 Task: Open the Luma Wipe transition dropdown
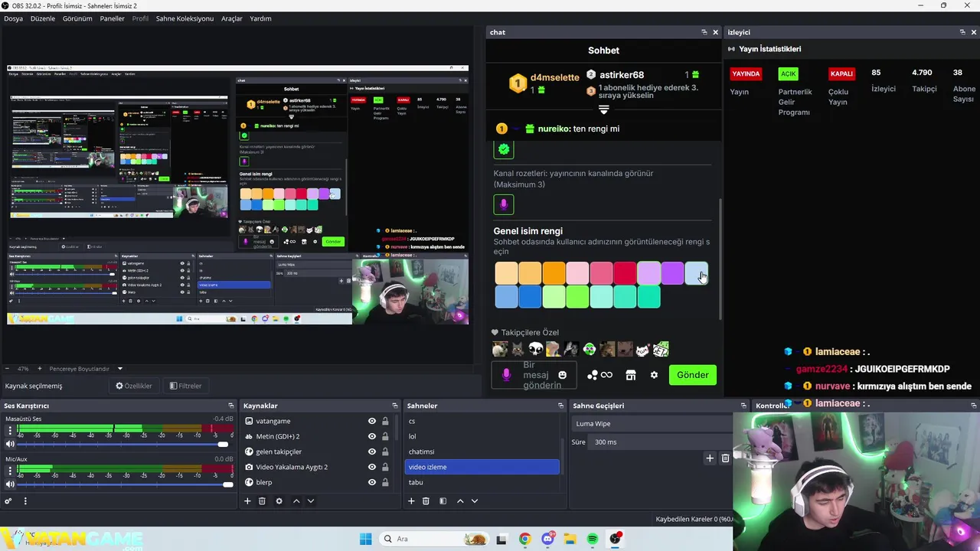(x=652, y=424)
